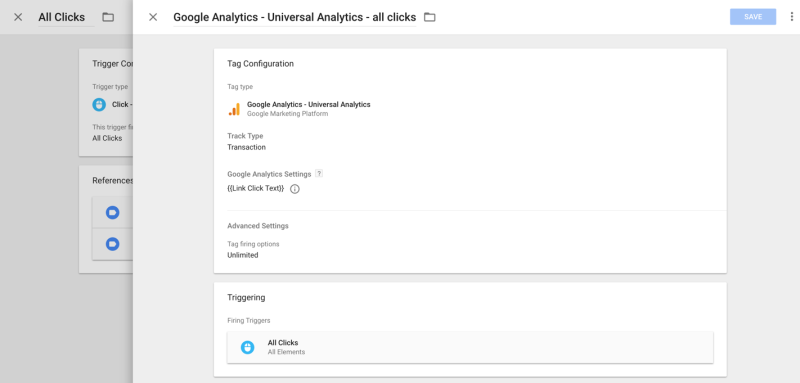Close the tag editor panel
The height and width of the screenshot is (383, 800).
coord(153,17)
